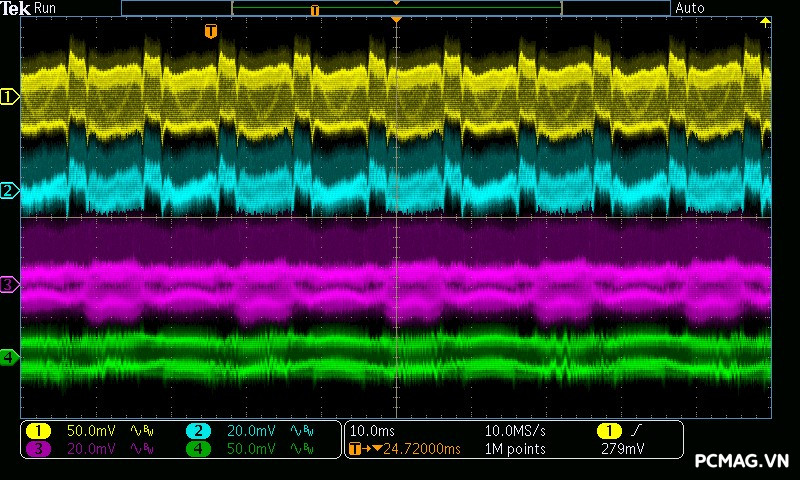Open the 1M points record length setting
This screenshot has height=480, width=800.
click(514, 449)
